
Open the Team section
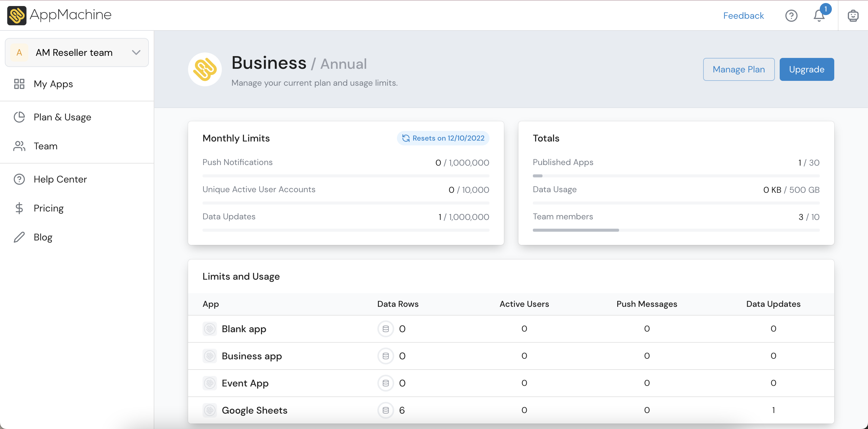(46, 146)
